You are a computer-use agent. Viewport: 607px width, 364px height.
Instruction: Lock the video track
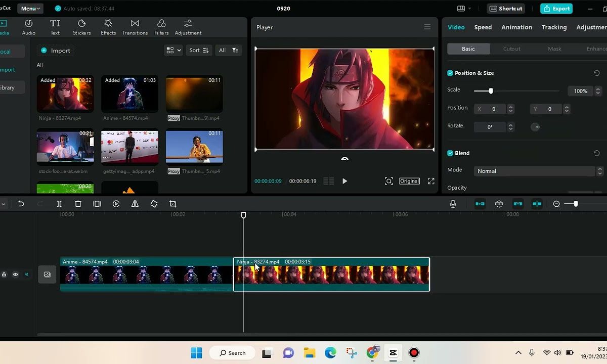[4, 275]
